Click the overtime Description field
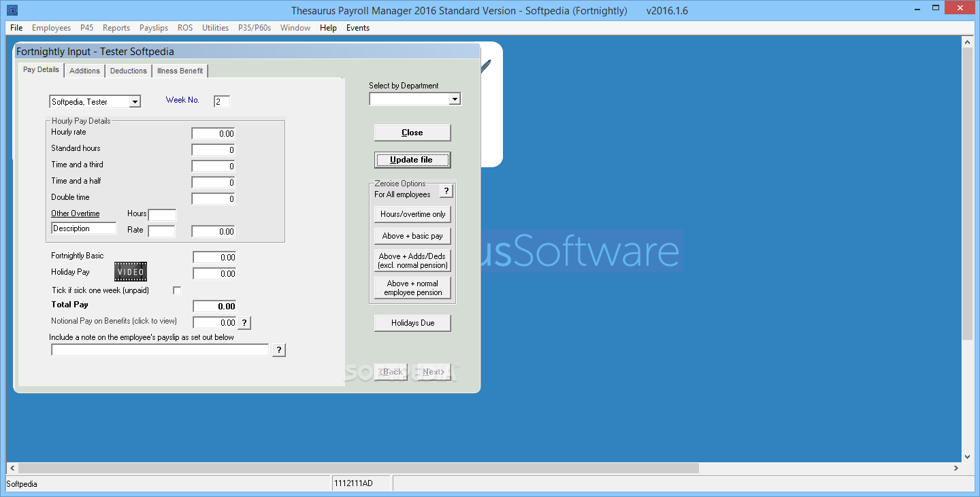 click(84, 228)
